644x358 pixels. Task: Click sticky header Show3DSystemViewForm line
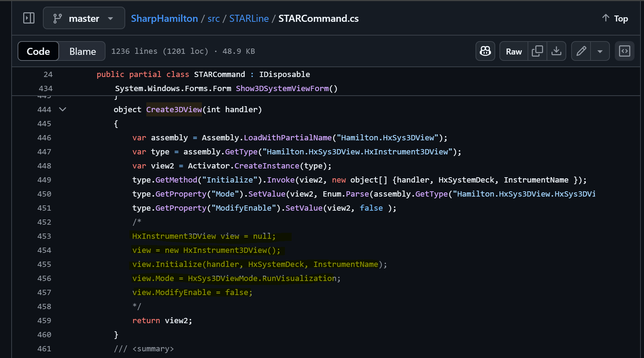pyautogui.click(x=226, y=88)
